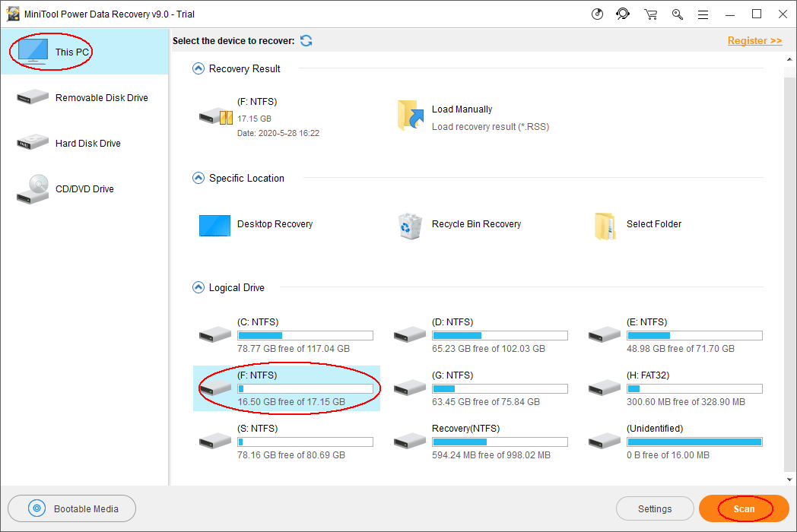797x532 pixels.
Task: Click the key register icon in title bar
Action: point(677,14)
